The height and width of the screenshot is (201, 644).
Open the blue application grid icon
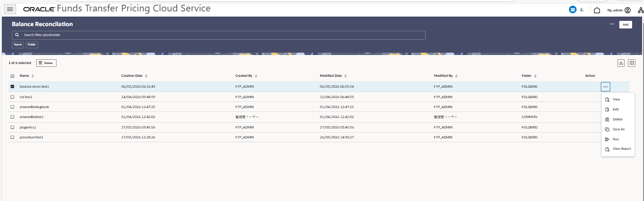[573, 9]
